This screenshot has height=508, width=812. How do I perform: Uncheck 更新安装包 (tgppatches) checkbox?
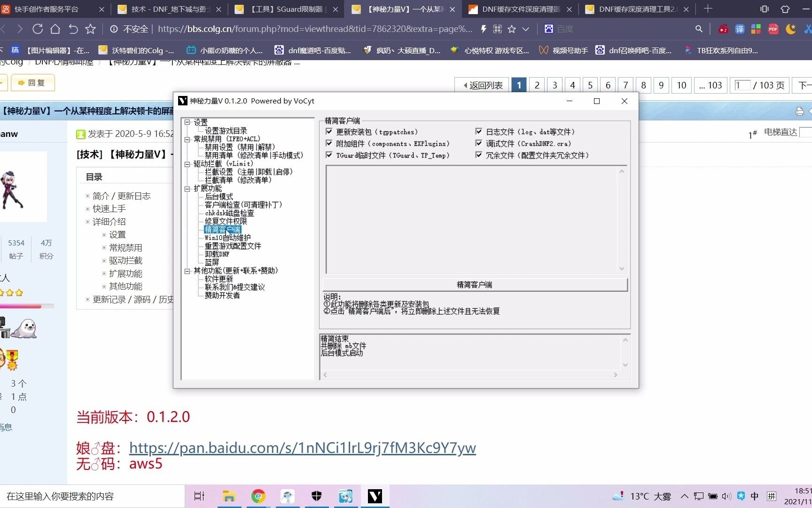click(329, 132)
